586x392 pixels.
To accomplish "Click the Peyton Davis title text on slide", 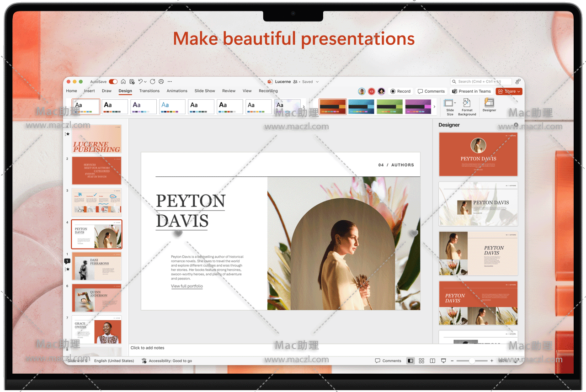I will (191, 211).
